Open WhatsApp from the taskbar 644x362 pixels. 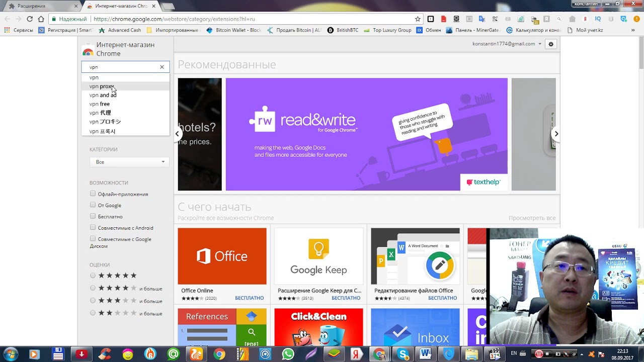click(x=288, y=354)
